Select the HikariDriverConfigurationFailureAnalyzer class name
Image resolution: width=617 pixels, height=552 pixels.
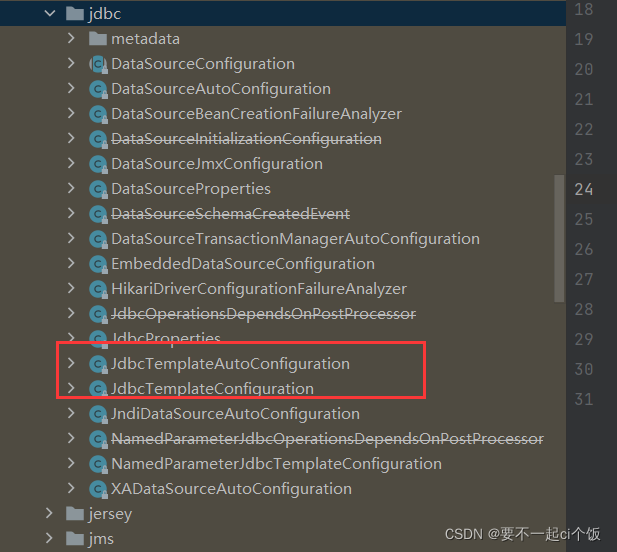(x=259, y=289)
